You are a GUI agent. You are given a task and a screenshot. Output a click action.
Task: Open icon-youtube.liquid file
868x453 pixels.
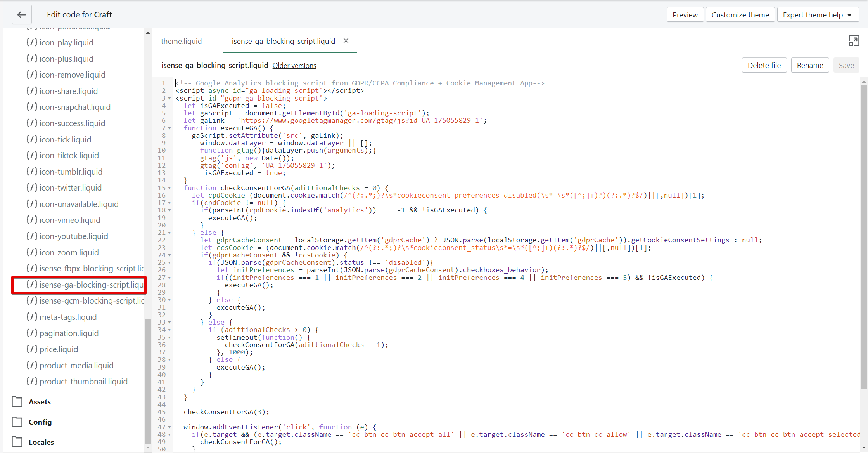tap(67, 236)
